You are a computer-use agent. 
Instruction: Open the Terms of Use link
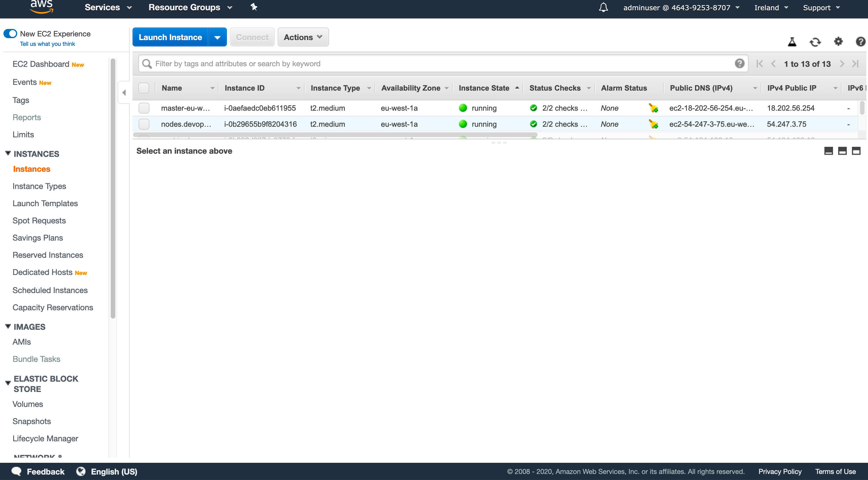pos(835,471)
